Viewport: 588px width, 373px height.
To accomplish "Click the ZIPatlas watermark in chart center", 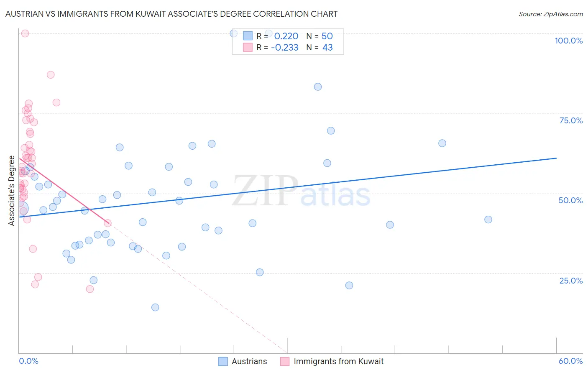I will click(301, 191).
